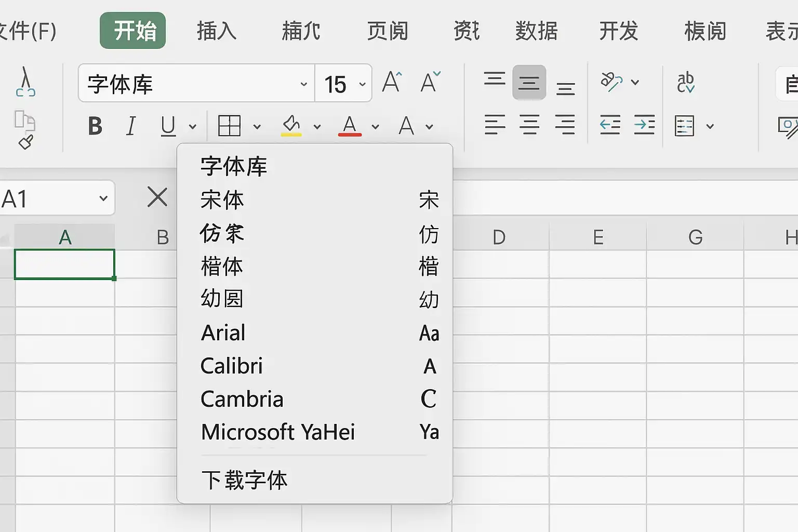Expand the font color arrow dropdown
The width and height of the screenshot is (798, 532).
[x=375, y=126]
